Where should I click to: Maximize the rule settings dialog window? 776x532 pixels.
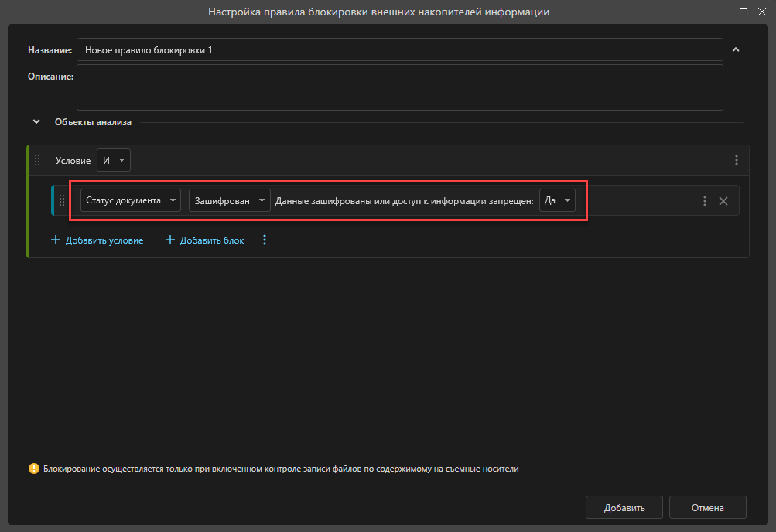pyautogui.click(x=744, y=12)
